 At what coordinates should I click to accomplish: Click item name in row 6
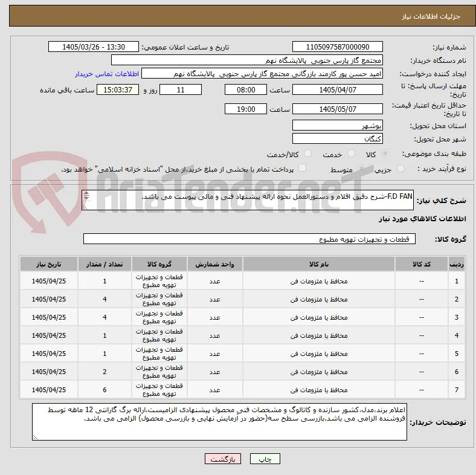[319, 372]
